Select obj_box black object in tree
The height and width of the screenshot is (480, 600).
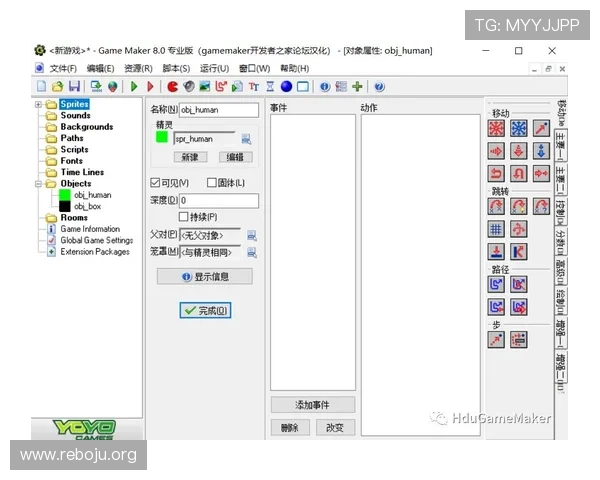click(87, 206)
